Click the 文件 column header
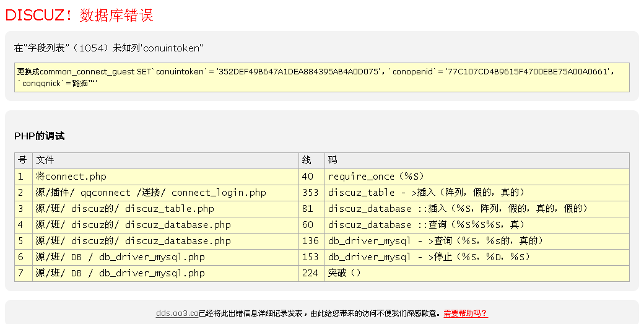 click(165, 160)
